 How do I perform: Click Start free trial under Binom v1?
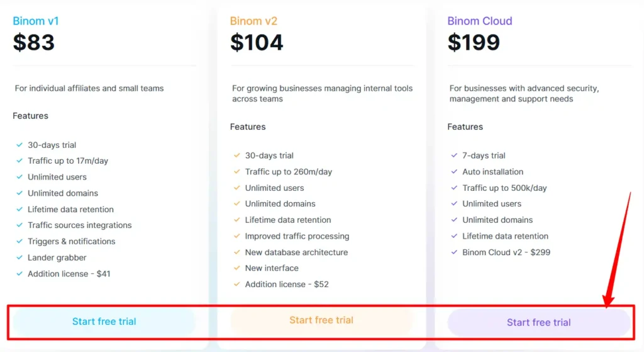104,322
